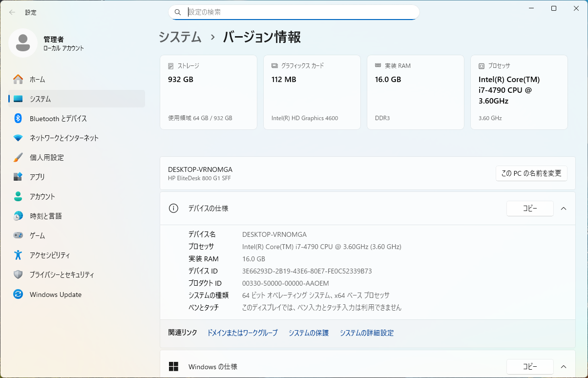Collapse the デバイスの仕様 section chevron
The image size is (588, 378).
click(564, 209)
